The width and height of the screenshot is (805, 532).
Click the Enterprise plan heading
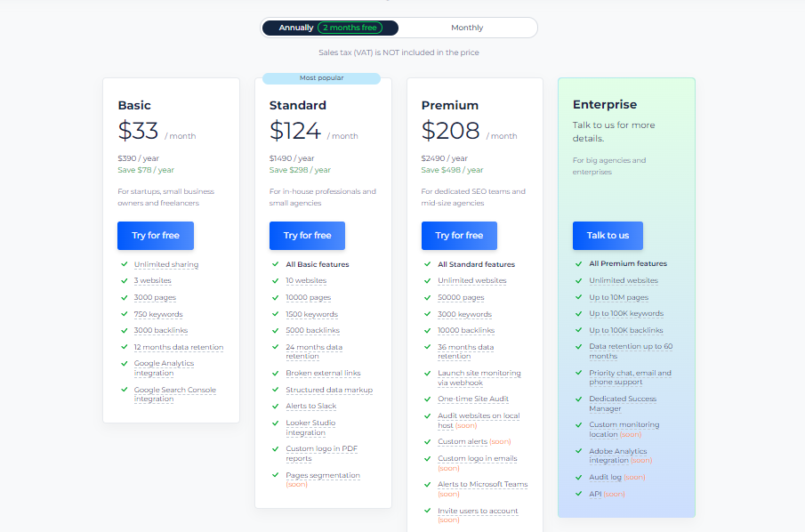[605, 105]
